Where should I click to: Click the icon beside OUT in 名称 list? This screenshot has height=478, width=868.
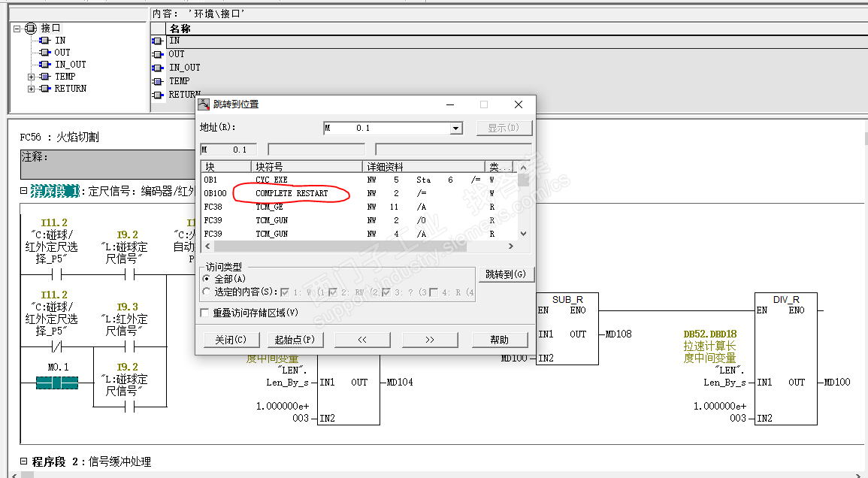click(158, 54)
